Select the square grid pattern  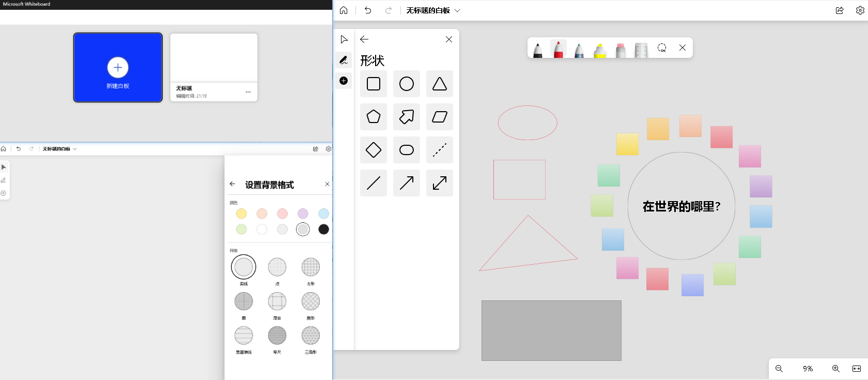tap(311, 267)
